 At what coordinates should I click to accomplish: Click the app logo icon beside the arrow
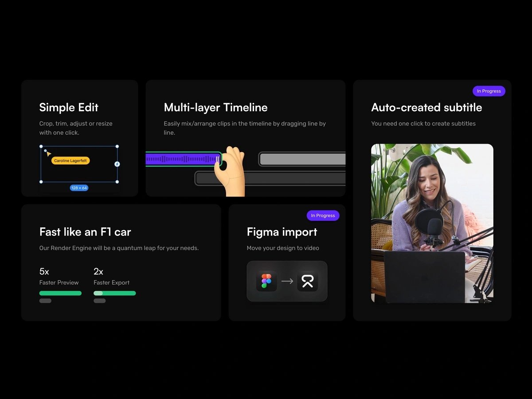(x=308, y=281)
